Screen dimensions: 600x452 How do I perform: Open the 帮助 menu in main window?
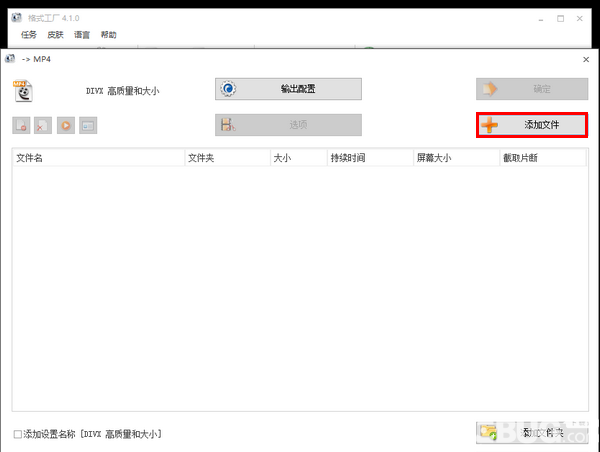click(x=108, y=35)
